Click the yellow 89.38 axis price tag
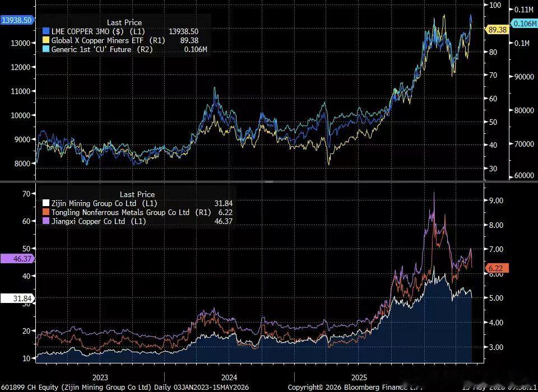The width and height of the screenshot is (538, 392). pos(497,30)
